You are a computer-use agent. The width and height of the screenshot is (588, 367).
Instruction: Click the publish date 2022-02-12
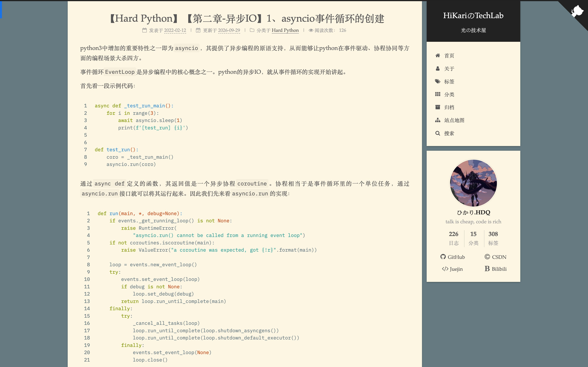coord(175,30)
